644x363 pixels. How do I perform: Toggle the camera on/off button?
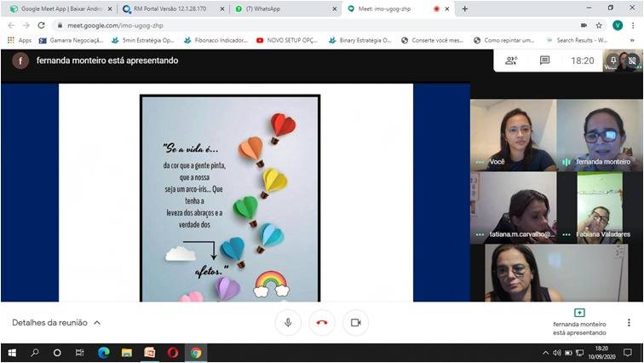pyautogui.click(x=356, y=323)
